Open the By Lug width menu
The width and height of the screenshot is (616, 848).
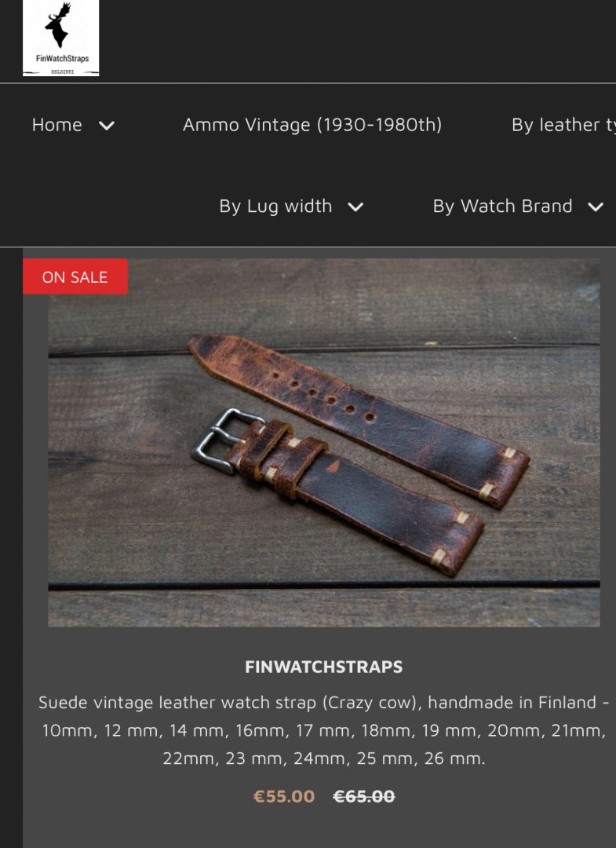275,206
